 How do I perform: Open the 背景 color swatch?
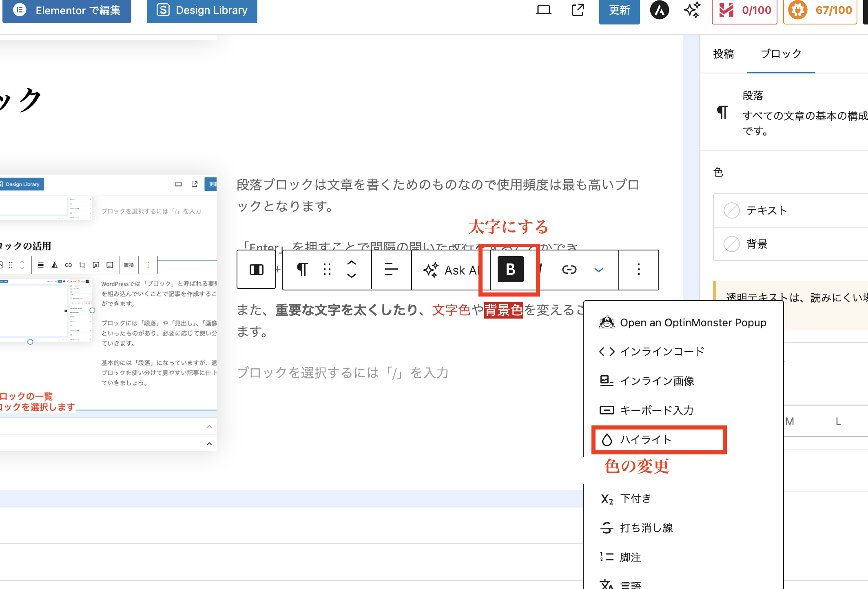click(732, 244)
